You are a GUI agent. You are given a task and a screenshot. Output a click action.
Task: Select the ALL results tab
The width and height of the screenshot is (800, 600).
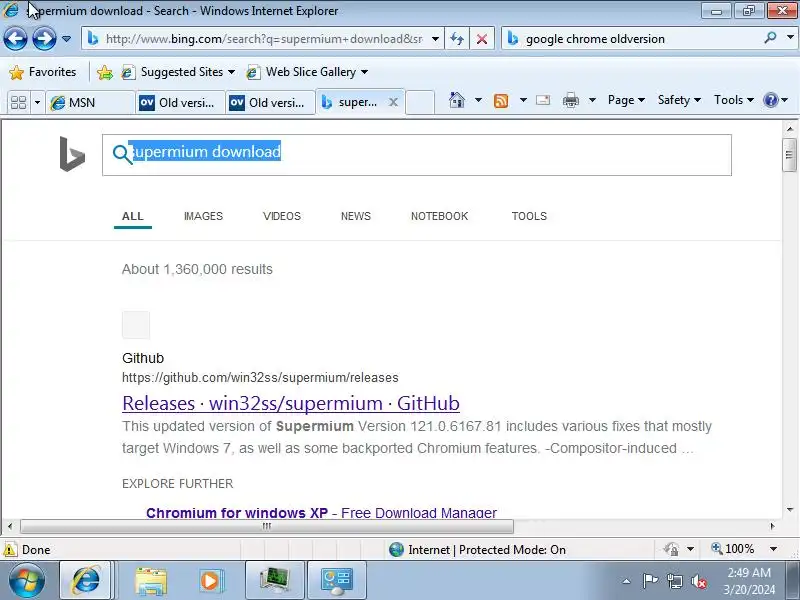click(133, 216)
